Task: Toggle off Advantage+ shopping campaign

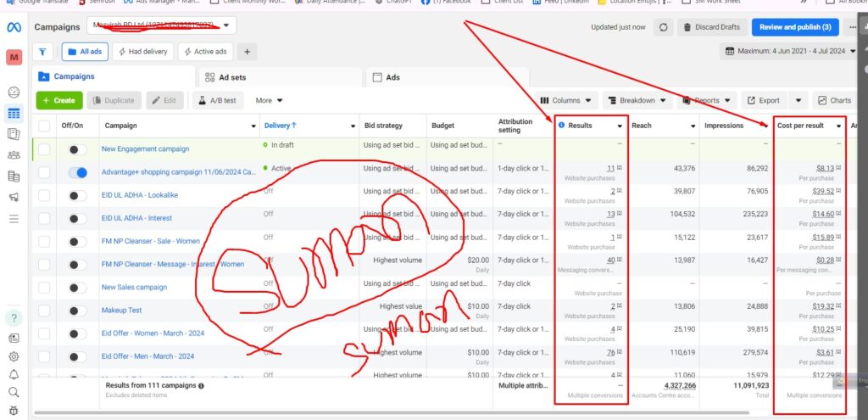Action: (x=78, y=172)
